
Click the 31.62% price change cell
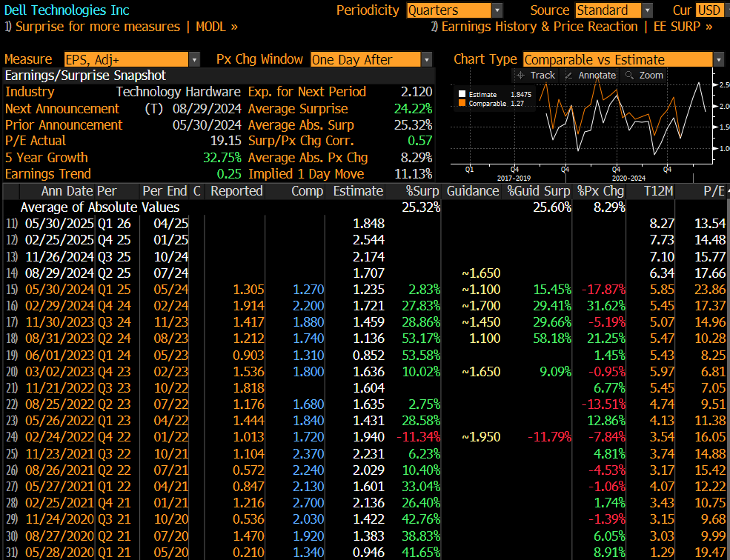tap(606, 306)
